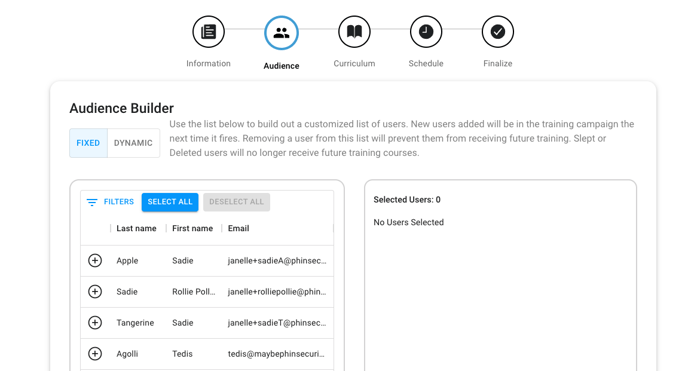
Task: Click email janelle+sadieA@phinsec...
Action: (x=277, y=260)
